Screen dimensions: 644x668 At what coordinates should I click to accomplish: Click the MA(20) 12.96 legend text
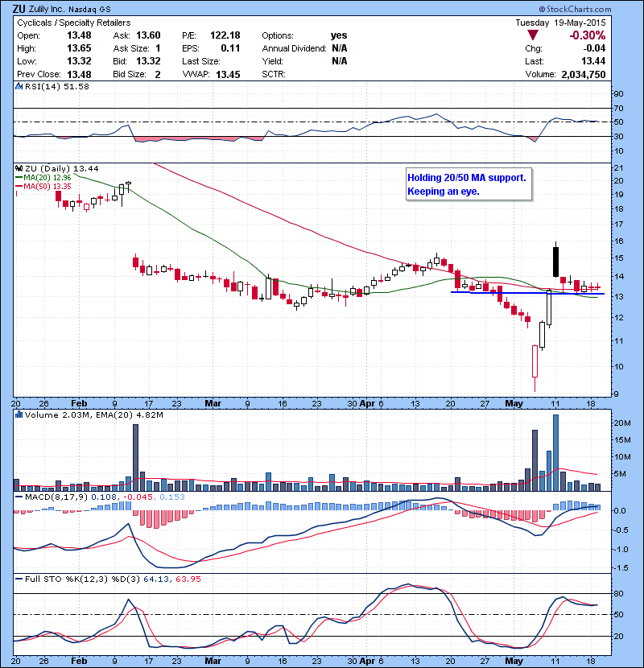click(47, 178)
